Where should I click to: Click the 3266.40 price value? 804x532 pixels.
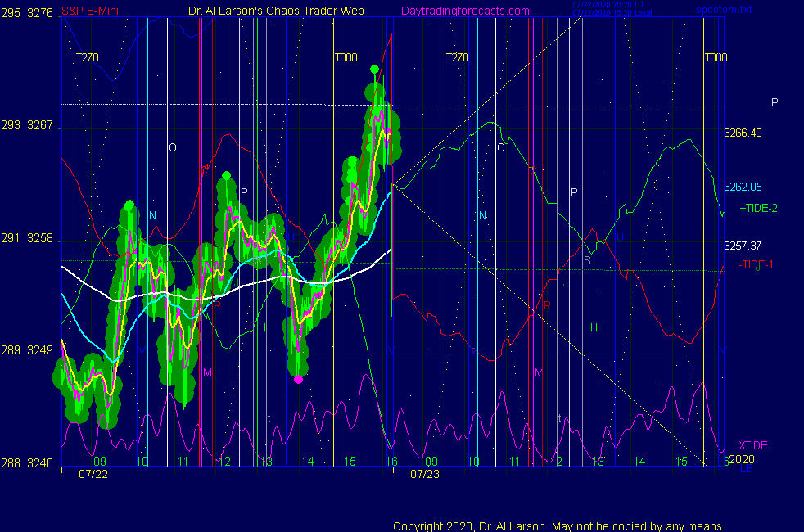[x=743, y=133]
